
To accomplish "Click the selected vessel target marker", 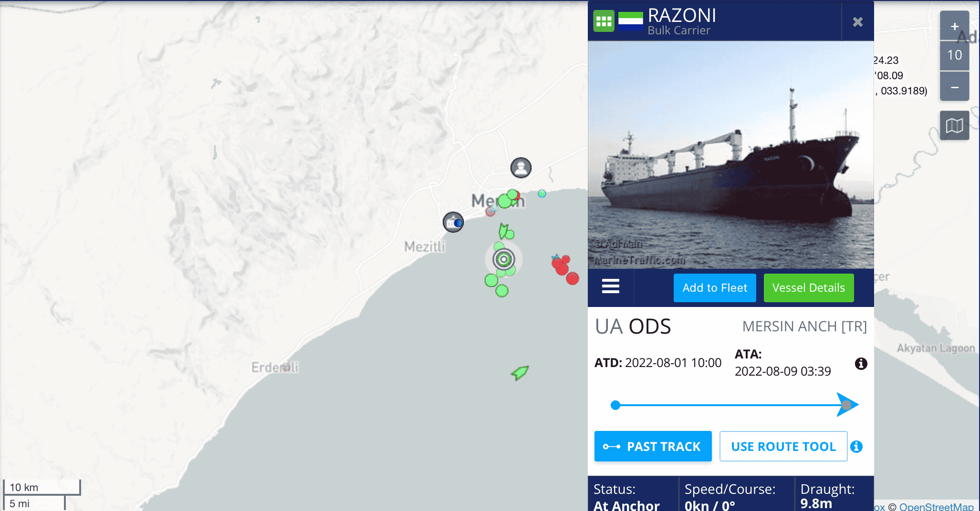I will [x=503, y=259].
